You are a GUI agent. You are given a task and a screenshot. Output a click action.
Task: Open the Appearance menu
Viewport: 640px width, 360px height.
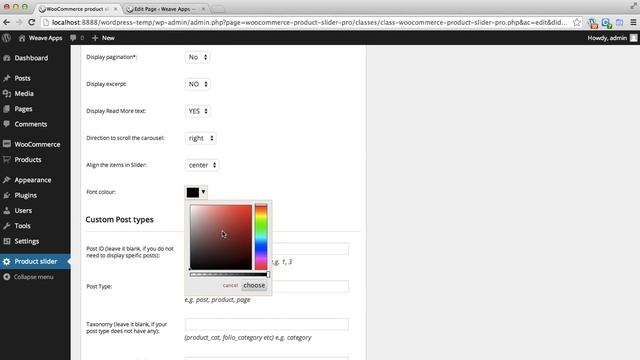click(x=33, y=180)
